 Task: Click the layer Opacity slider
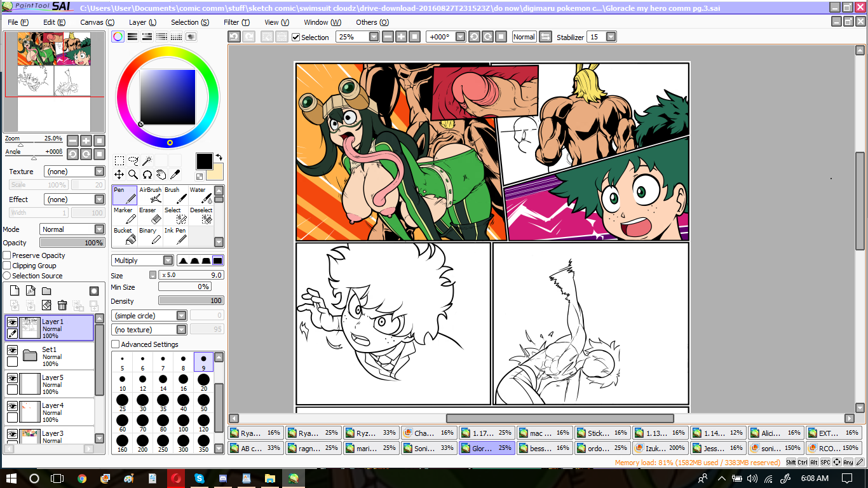coord(72,243)
